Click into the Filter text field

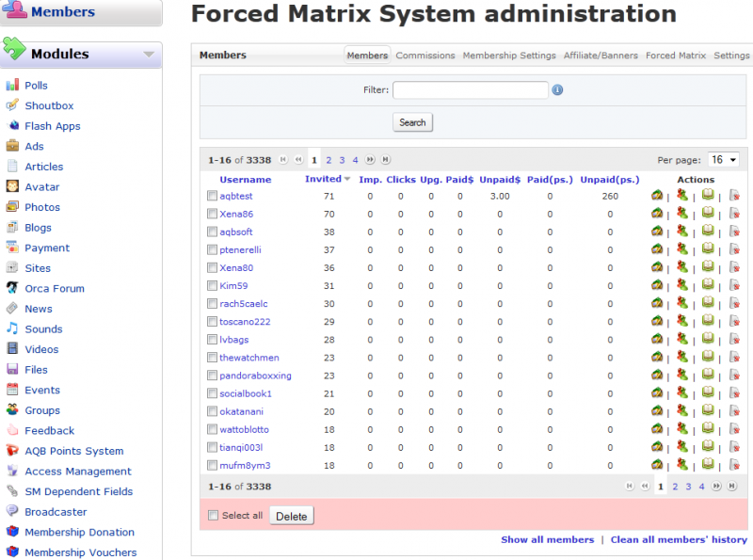tap(470, 90)
